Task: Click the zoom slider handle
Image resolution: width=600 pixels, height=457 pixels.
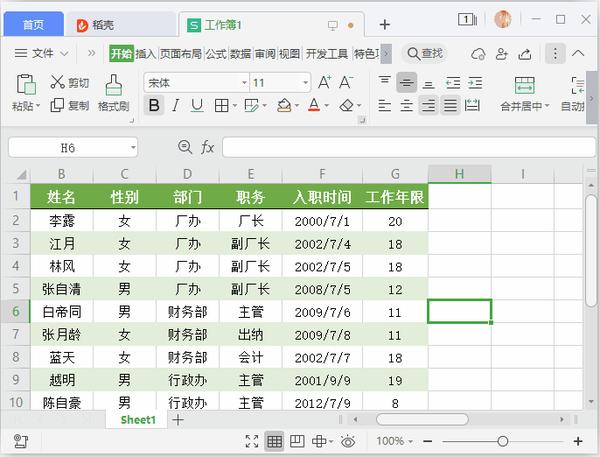Action: (x=503, y=442)
